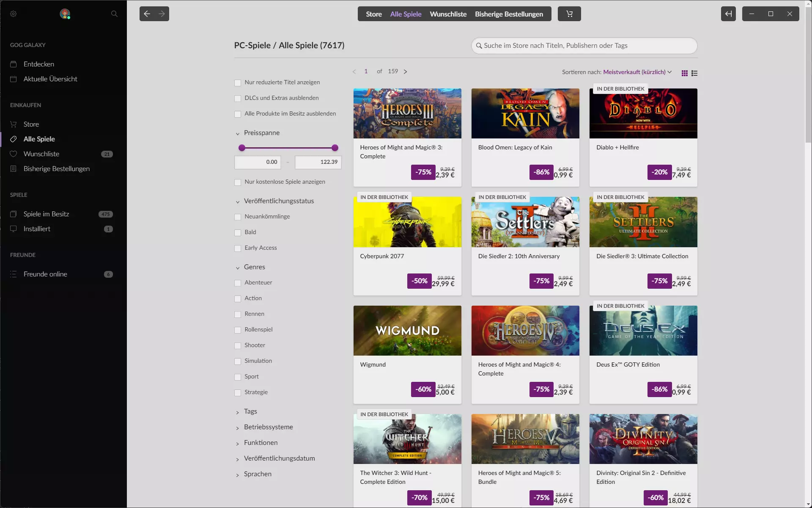The image size is (812, 508).
Task: Switch to grid view layout
Action: [685, 73]
